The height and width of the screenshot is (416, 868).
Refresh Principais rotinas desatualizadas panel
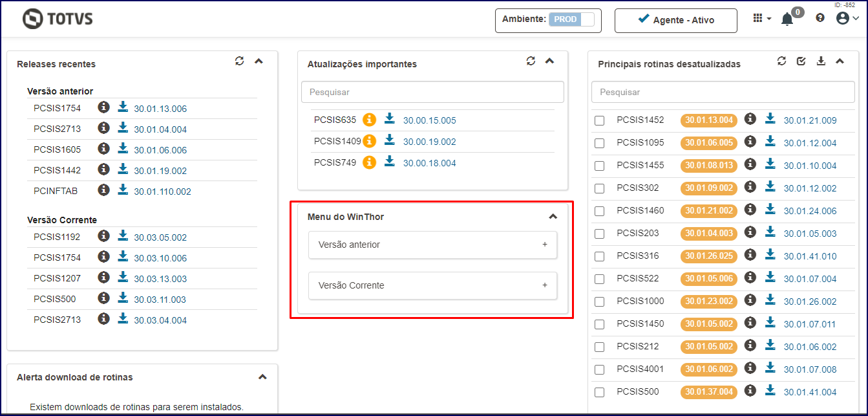(x=782, y=61)
